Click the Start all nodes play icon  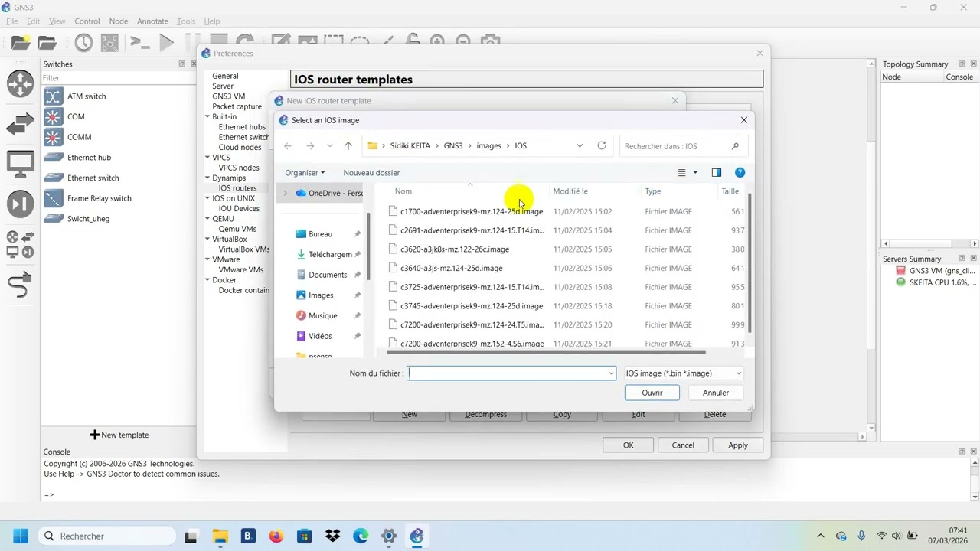tap(166, 43)
